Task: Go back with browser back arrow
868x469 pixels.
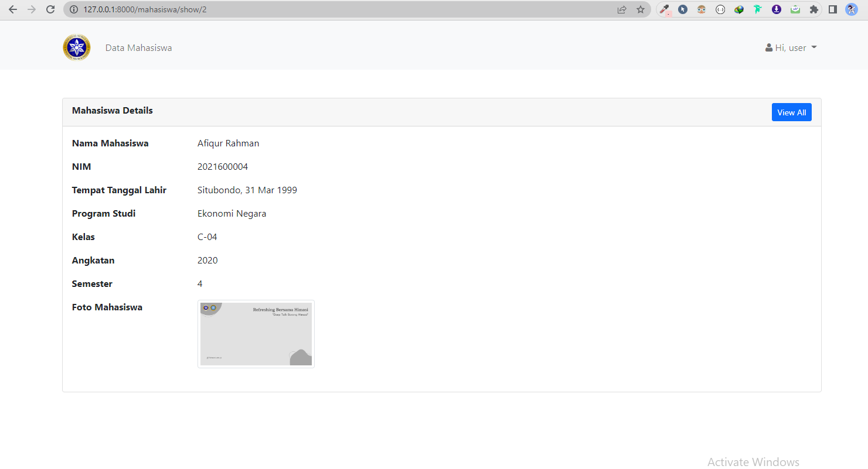Action: click(x=13, y=9)
